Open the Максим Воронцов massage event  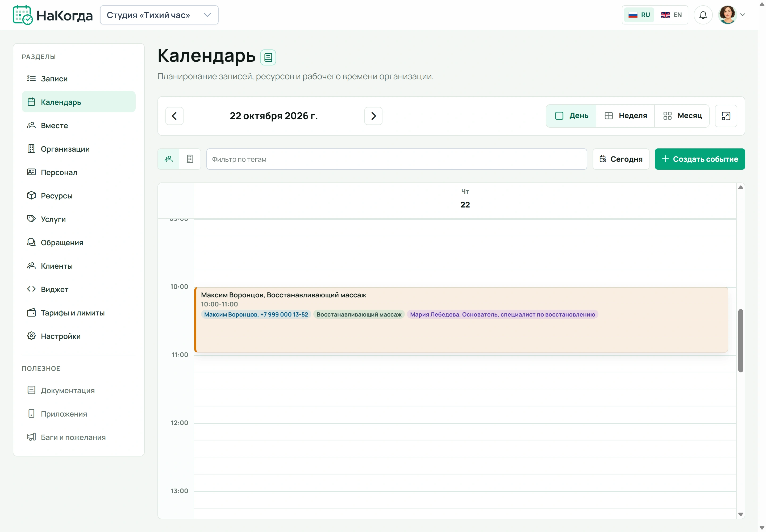pos(461,319)
